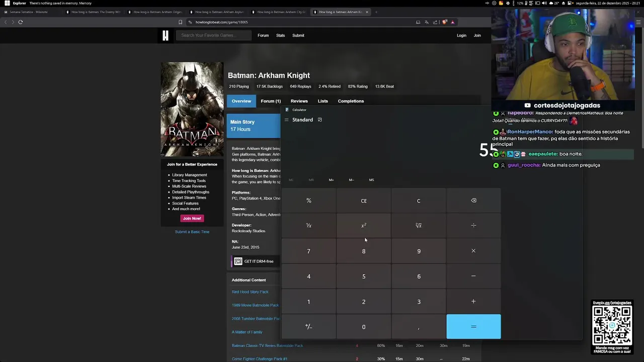Click the reciprocal 1/x key
The width and height of the screenshot is (644, 362).
coord(309,225)
